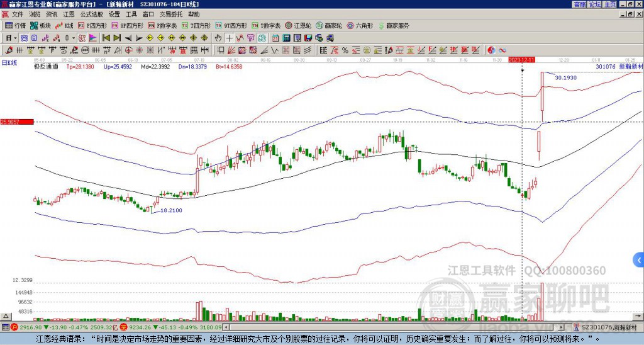Click the Tp=28.1380 value

pos(80,66)
